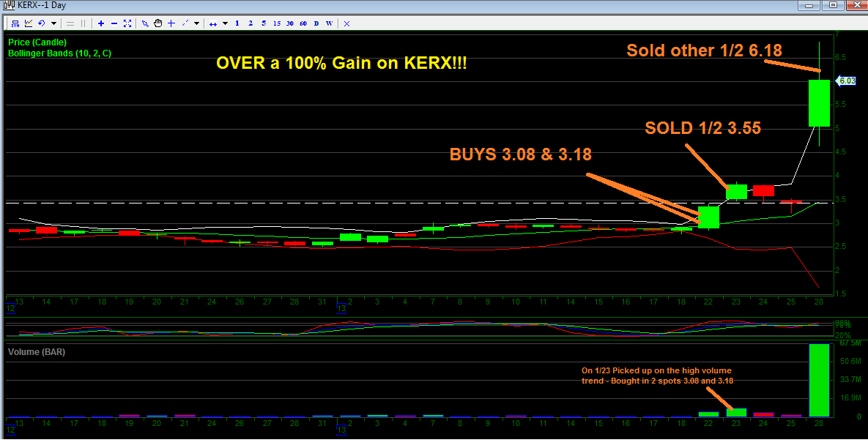The height and width of the screenshot is (448, 868).
Task: Maximize the KERX chart window
Action: tap(832, 5)
